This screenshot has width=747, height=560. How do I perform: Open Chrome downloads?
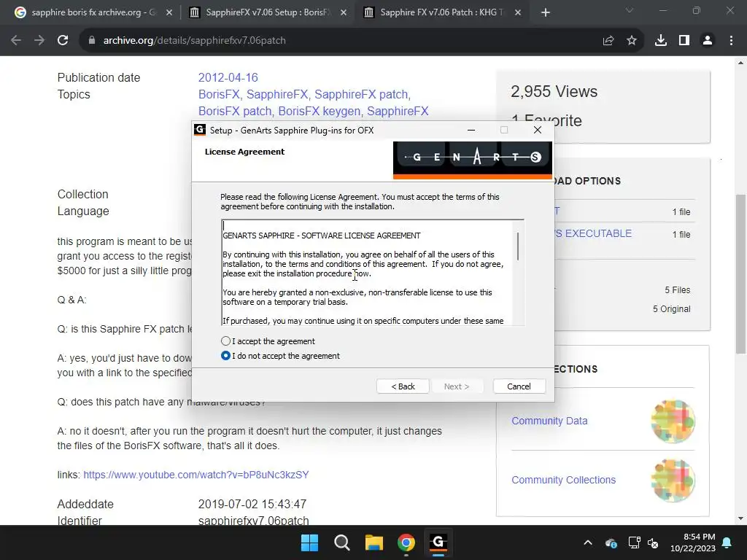click(x=661, y=41)
